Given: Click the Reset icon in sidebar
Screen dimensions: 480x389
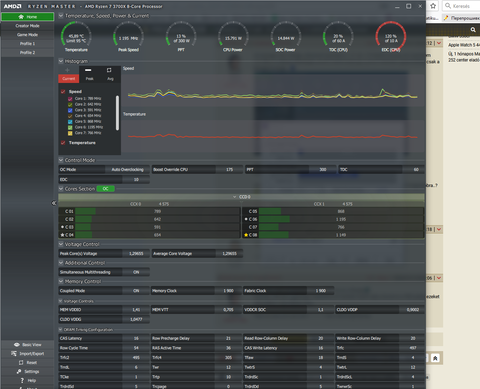Looking at the screenshot, I should [x=21, y=363].
